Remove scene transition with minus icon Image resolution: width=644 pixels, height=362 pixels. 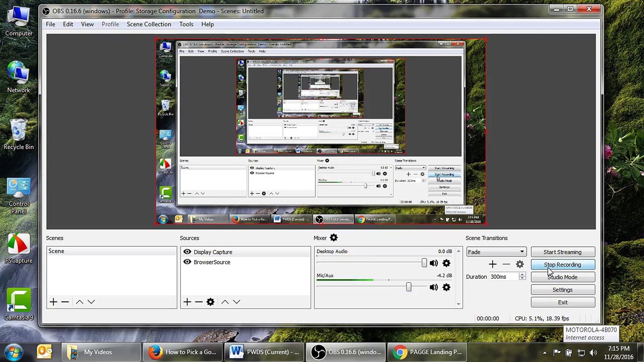tap(506, 264)
